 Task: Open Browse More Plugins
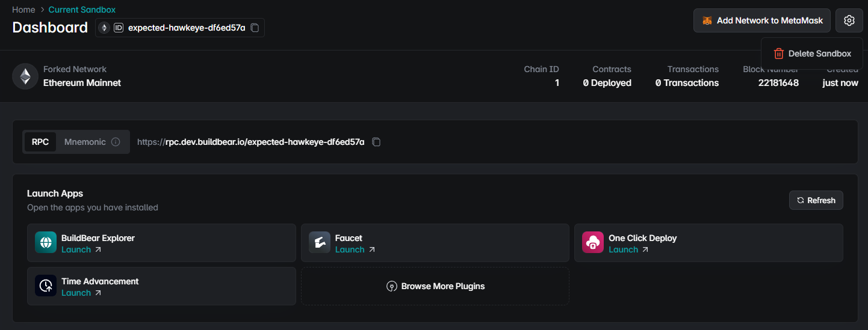pos(435,286)
